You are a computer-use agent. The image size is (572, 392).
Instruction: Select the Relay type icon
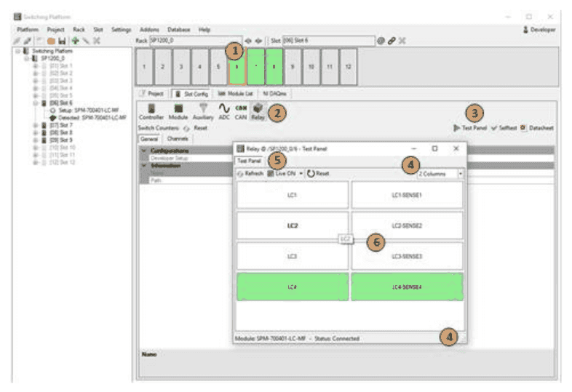tap(258, 108)
